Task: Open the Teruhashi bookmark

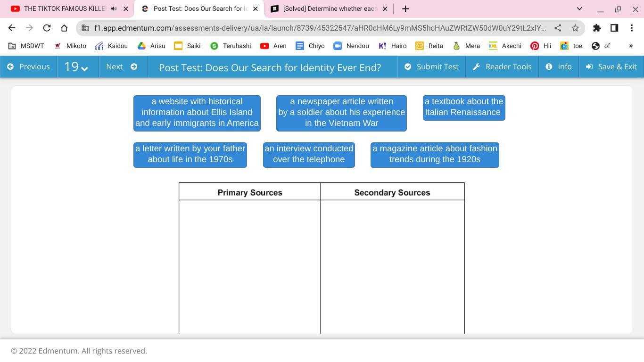Action: [x=231, y=46]
